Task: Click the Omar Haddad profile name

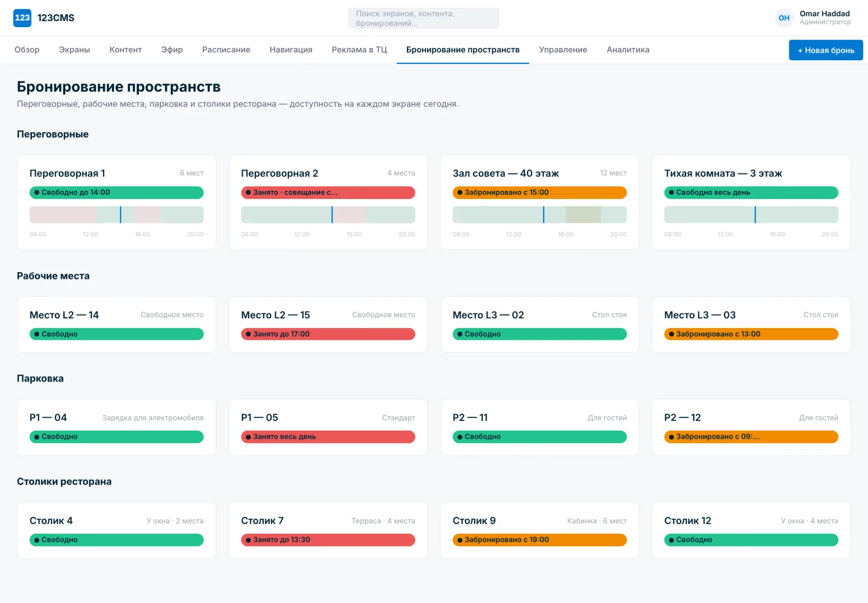Action: [825, 14]
